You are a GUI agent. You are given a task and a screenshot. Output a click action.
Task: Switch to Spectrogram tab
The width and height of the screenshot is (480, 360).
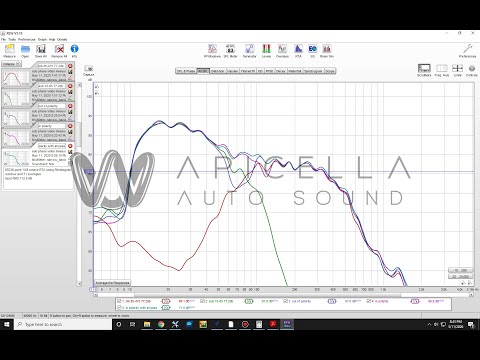pos(313,71)
